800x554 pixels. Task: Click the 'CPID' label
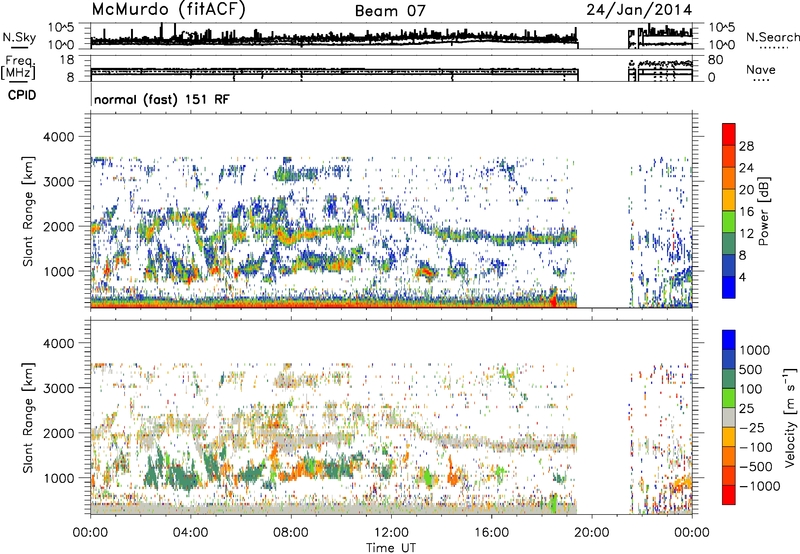(22, 95)
